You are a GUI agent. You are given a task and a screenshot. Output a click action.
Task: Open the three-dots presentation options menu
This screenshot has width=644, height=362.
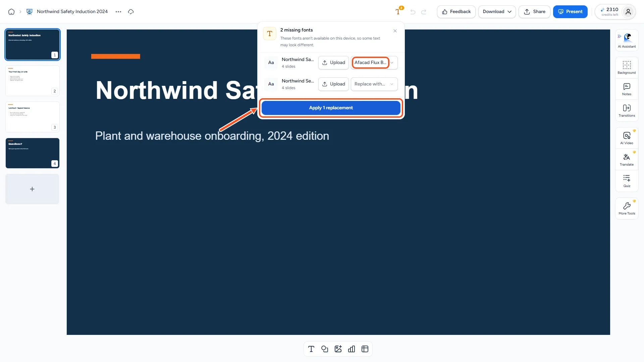[118, 12]
